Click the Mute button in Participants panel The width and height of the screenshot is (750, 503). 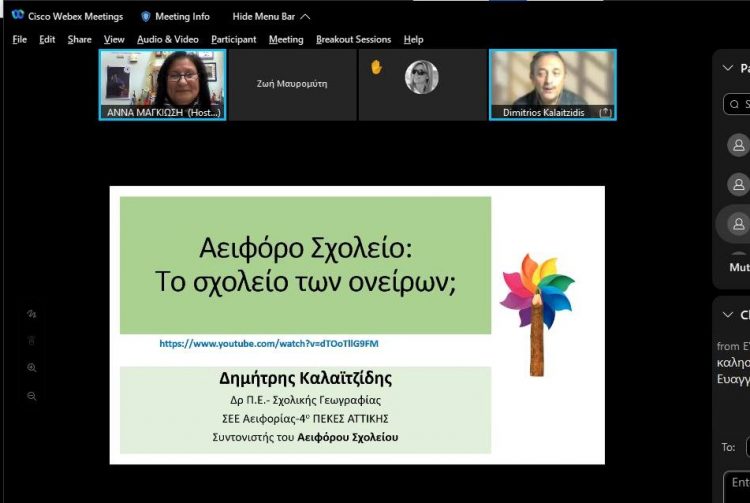tap(739, 267)
